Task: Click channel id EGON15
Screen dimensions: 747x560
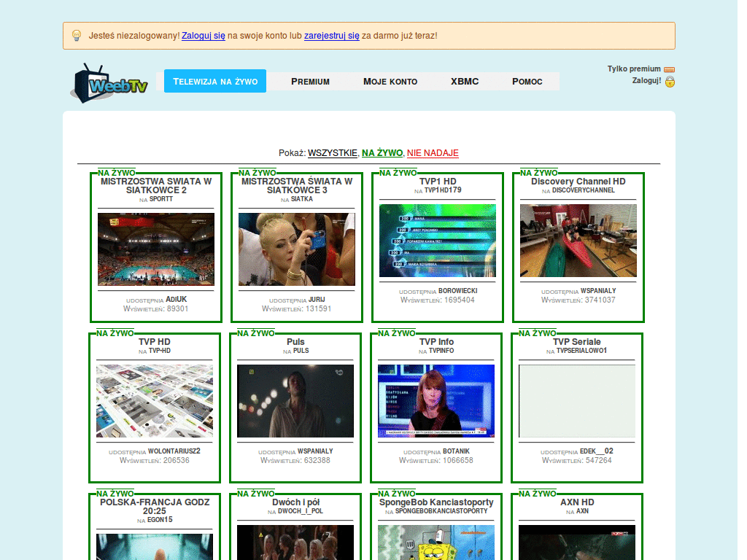Action: 160,520
